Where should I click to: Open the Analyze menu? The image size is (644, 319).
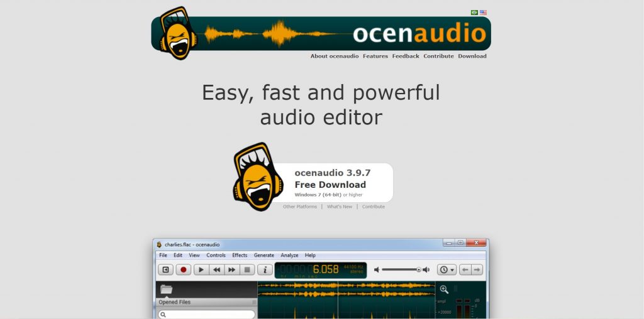click(x=289, y=256)
